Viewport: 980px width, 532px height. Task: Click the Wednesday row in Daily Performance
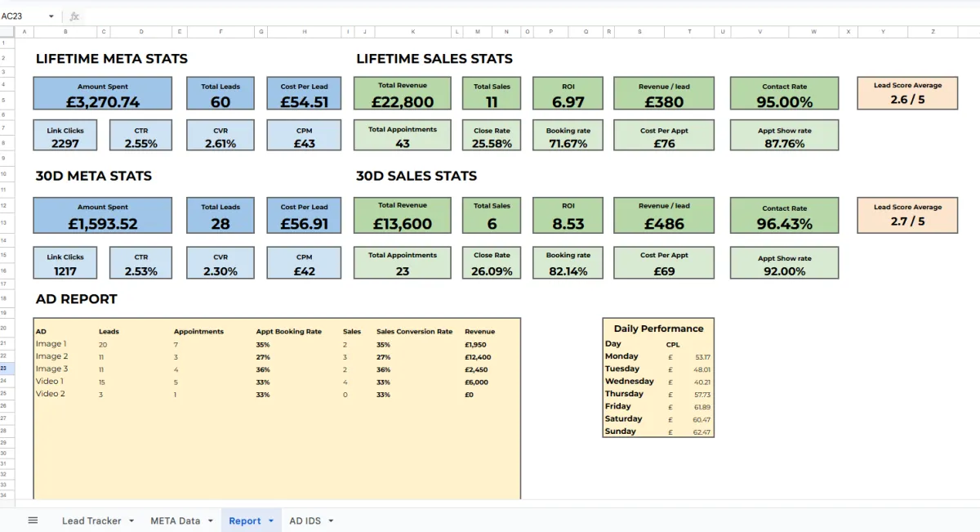pos(629,381)
